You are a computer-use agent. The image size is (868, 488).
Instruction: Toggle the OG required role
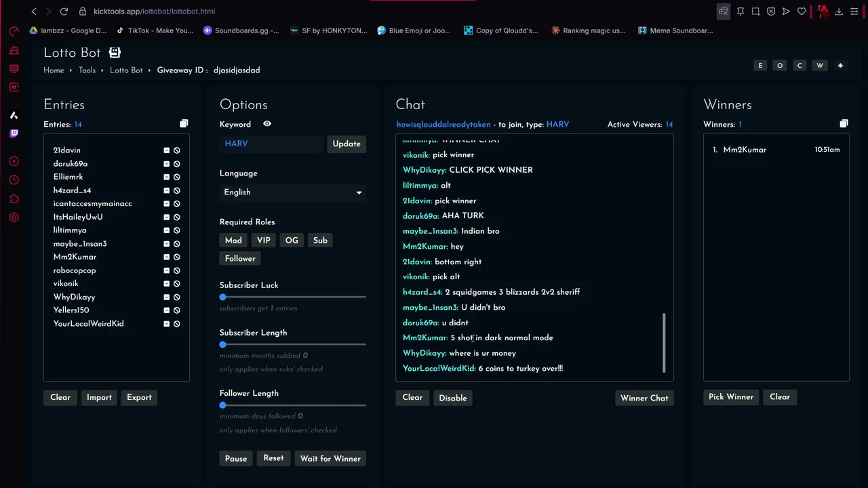click(x=292, y=241)
